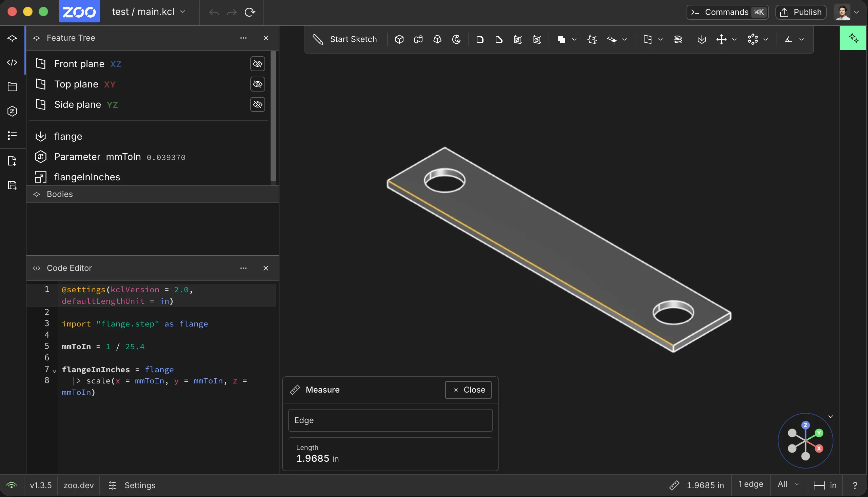Close the Feature Tree pane
The height and width of the screenshot is (497, 868).
(266, 38)
